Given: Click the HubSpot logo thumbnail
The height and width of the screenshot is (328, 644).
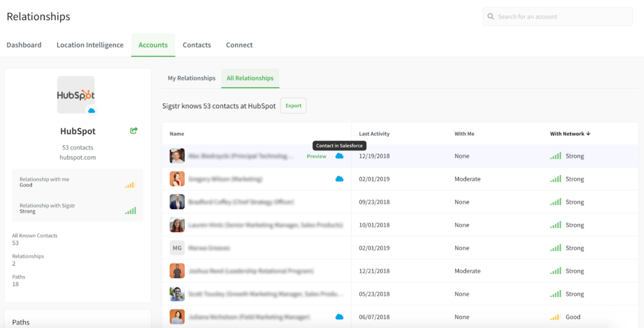Looking at the screenshot, I should 75,94.
